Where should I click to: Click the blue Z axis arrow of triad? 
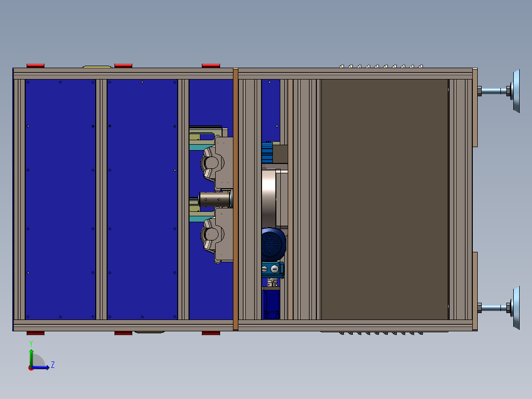[40, 367]
